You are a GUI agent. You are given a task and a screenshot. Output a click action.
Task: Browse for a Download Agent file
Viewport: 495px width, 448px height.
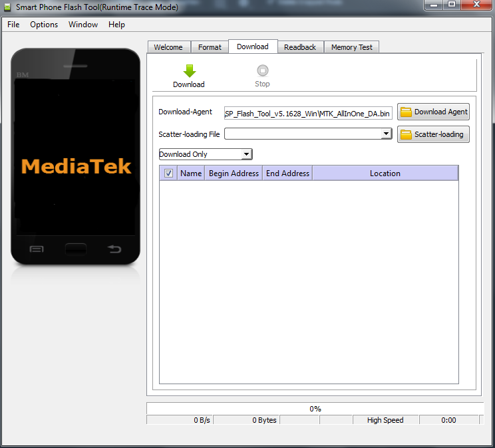tap(433, 112)
